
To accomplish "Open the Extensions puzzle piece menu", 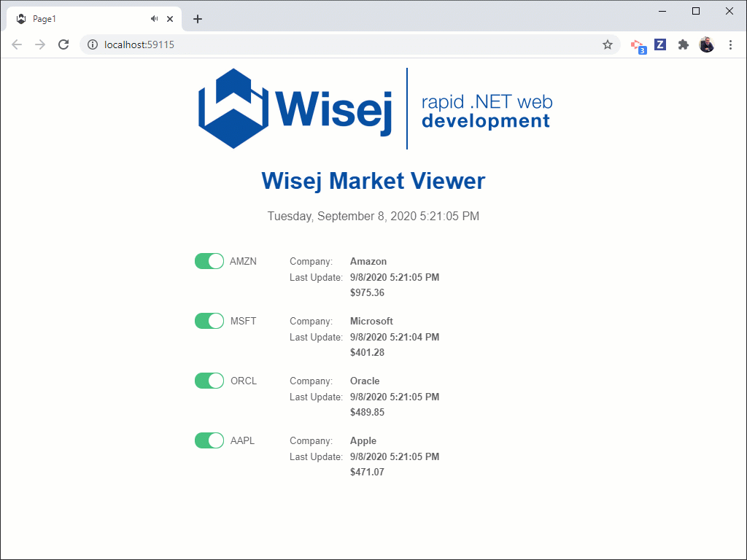I will pyautogui.click(x=683, y=44).
